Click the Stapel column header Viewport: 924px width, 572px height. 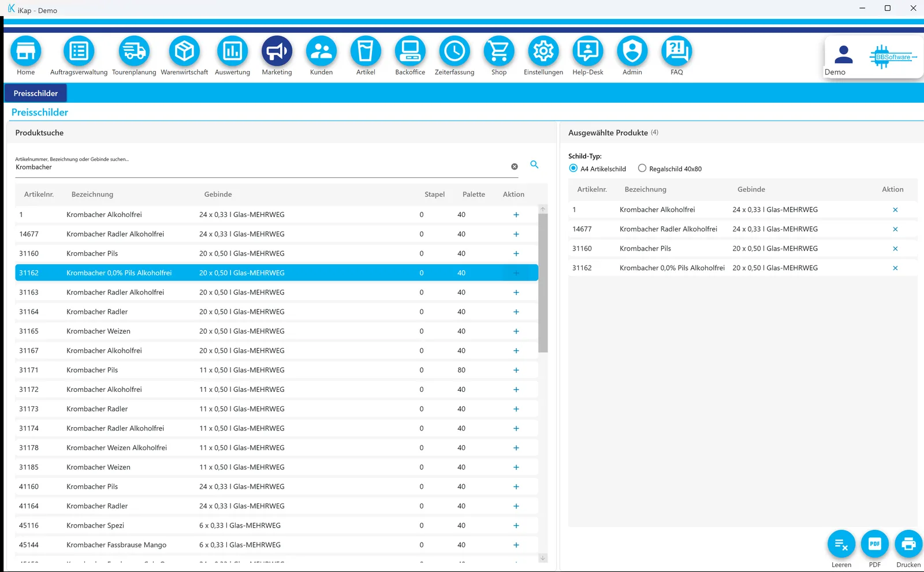(x=435, y=195)
